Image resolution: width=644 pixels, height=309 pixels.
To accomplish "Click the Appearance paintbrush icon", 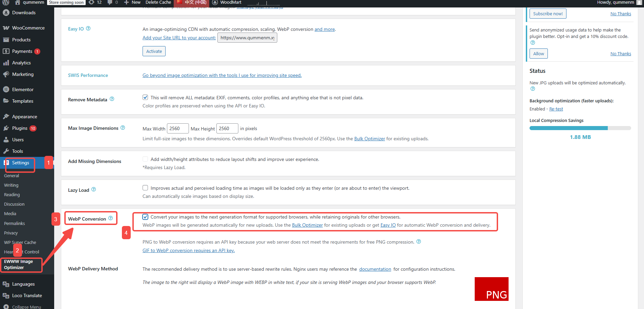I will 6,116.
